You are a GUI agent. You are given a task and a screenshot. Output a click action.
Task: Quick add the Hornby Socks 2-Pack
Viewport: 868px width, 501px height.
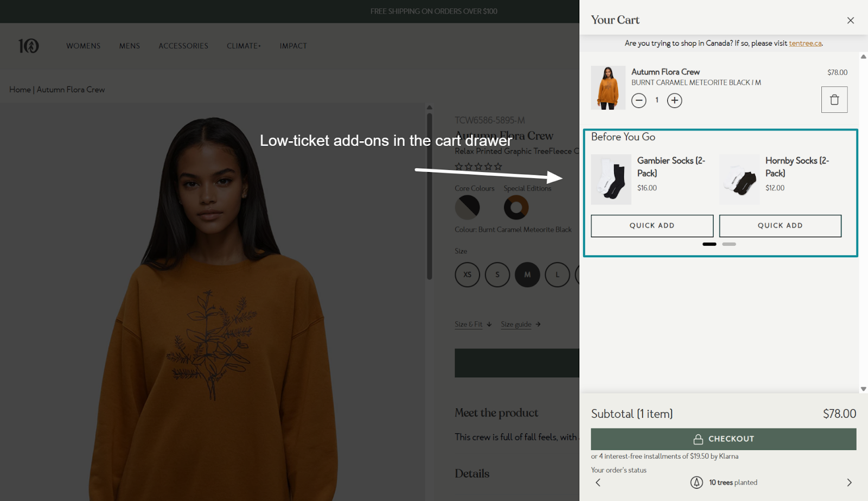pos(780,226)
